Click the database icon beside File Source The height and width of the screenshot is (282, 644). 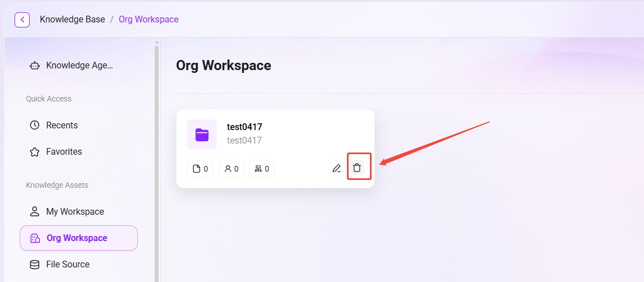(35, 264)
